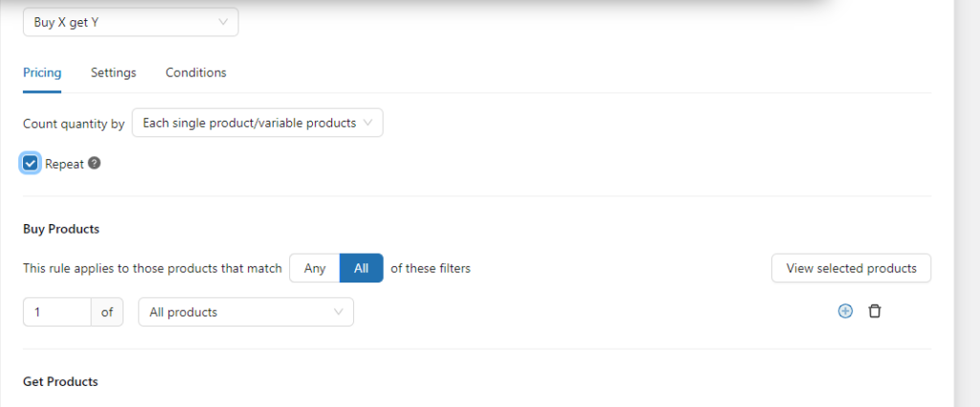This screenshot has height=407, width=980.
Task: Click the question mark help icon beside Repeat
Action: coord(94,163)
